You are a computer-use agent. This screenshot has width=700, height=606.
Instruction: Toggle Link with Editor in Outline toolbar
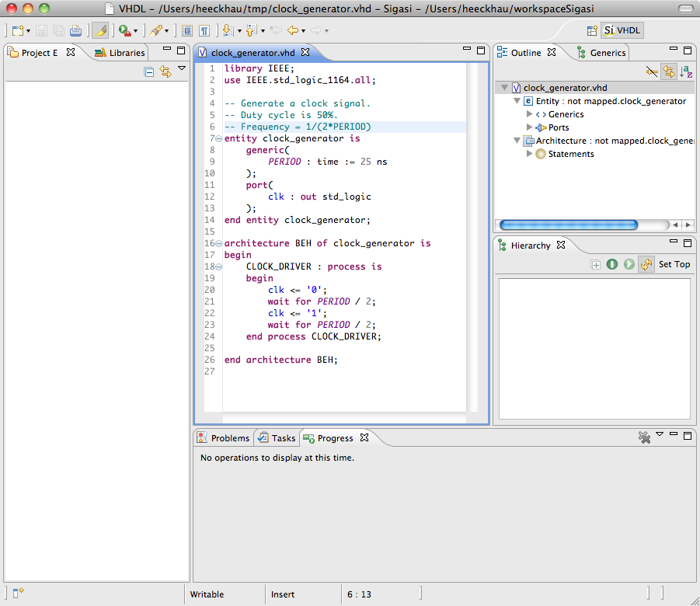[x=668, y=71]
